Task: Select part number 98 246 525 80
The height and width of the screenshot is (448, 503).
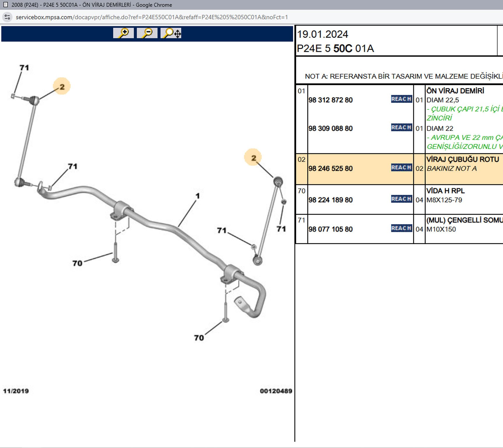Action: point(330,169)
